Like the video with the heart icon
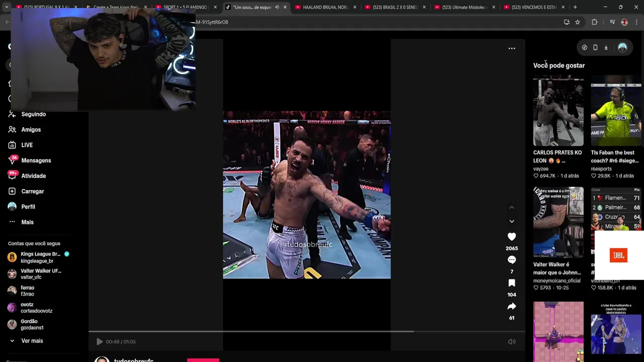Viewport: 644px width, 362px height. 512,237
